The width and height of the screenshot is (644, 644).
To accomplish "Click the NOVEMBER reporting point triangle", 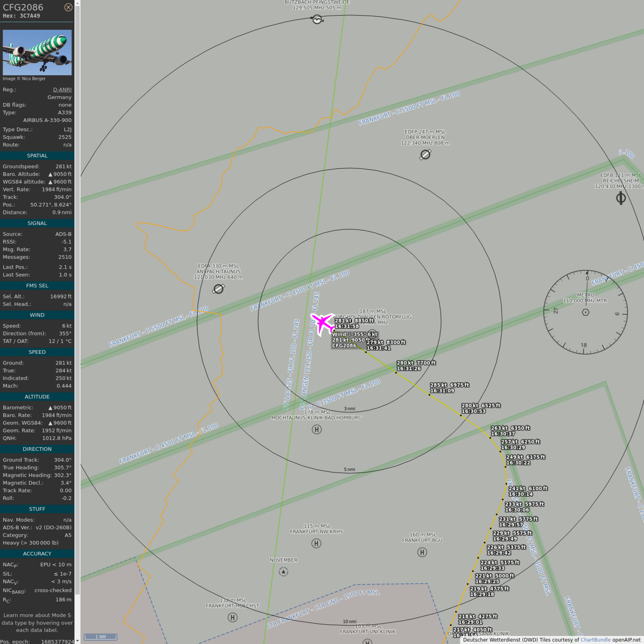I will 284,572.
